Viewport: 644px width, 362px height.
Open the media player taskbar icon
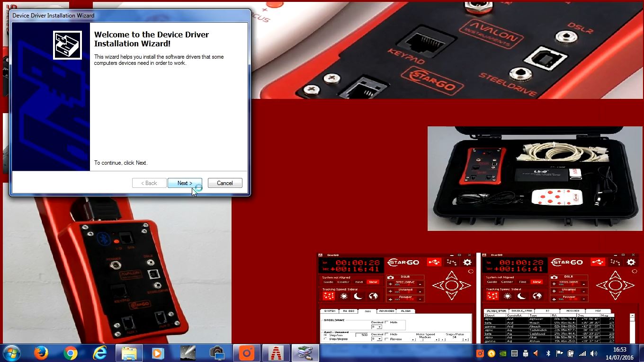tap(158, 353)
